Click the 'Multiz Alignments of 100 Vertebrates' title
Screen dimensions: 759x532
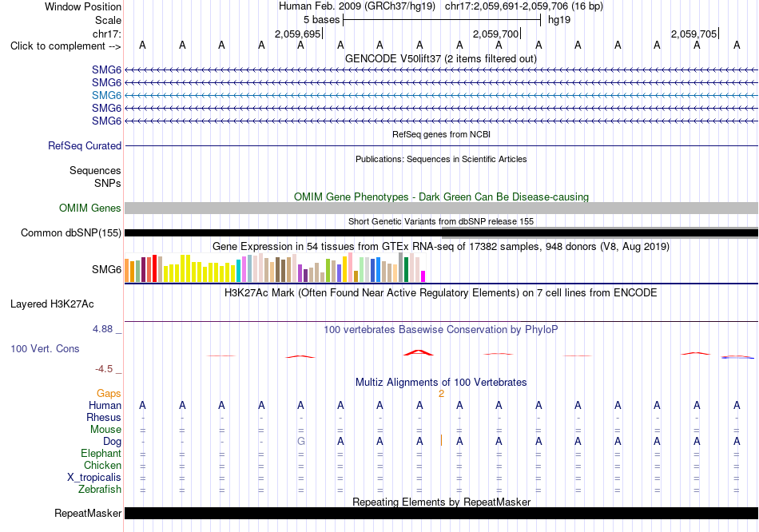point(441,383)
